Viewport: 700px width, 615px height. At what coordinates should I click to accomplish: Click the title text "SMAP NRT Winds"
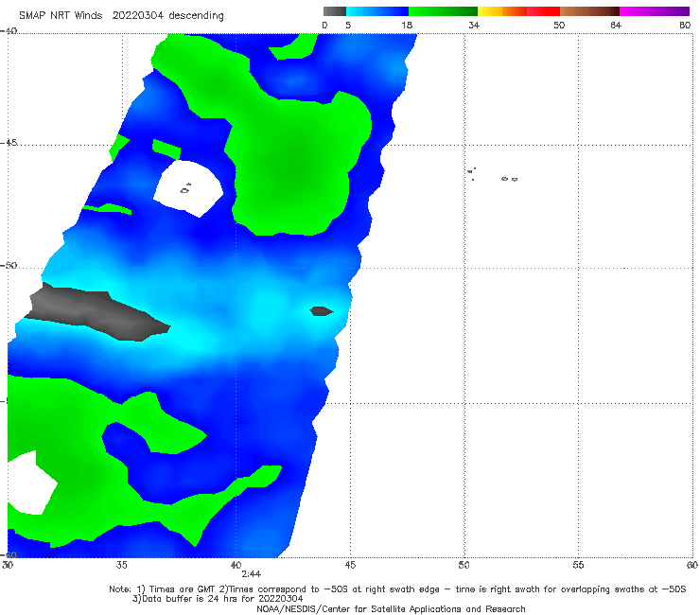coord(61,16)
